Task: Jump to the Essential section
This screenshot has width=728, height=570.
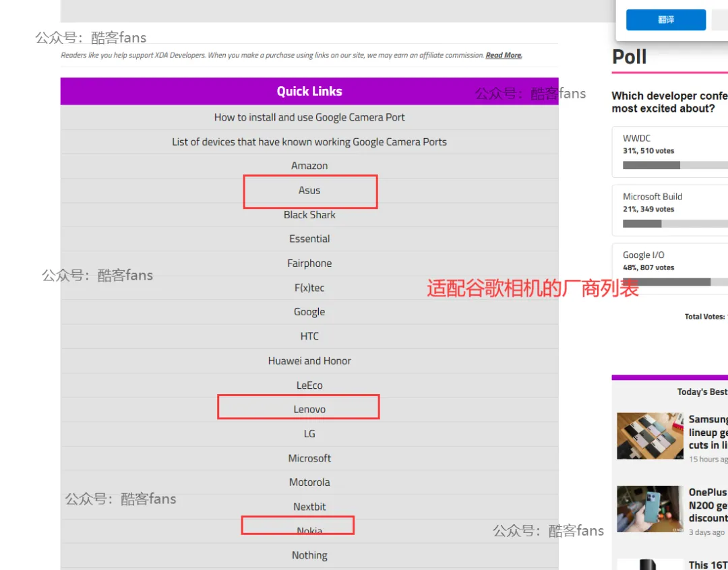Action: (309, 239)
